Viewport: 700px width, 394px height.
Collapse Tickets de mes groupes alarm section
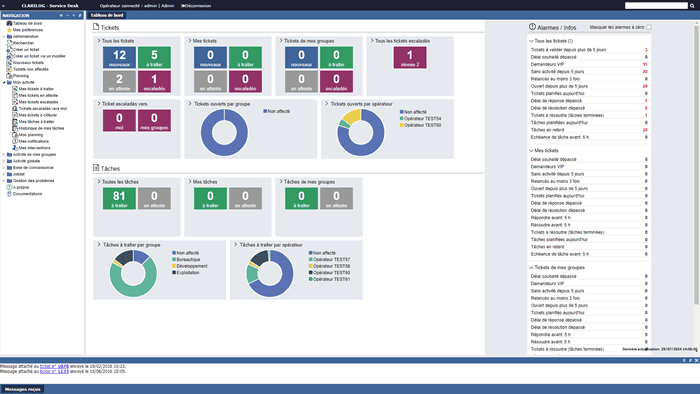531,268
